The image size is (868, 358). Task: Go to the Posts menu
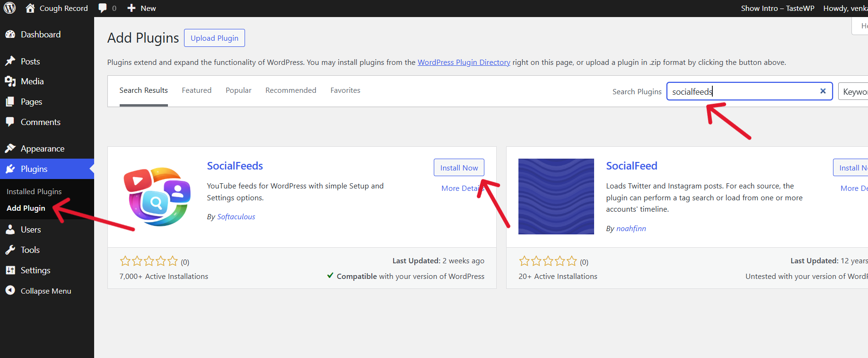(30, 61)
